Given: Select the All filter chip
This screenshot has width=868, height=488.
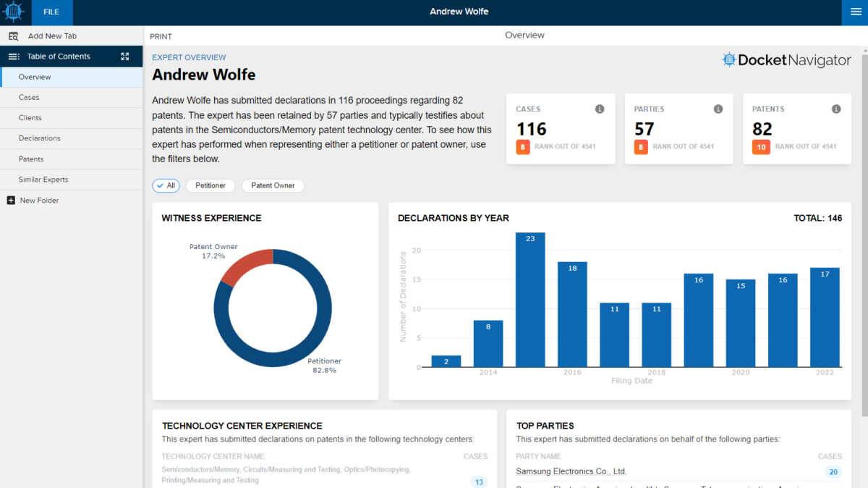Looking at the screenshot, I should [x=166, y=186].
